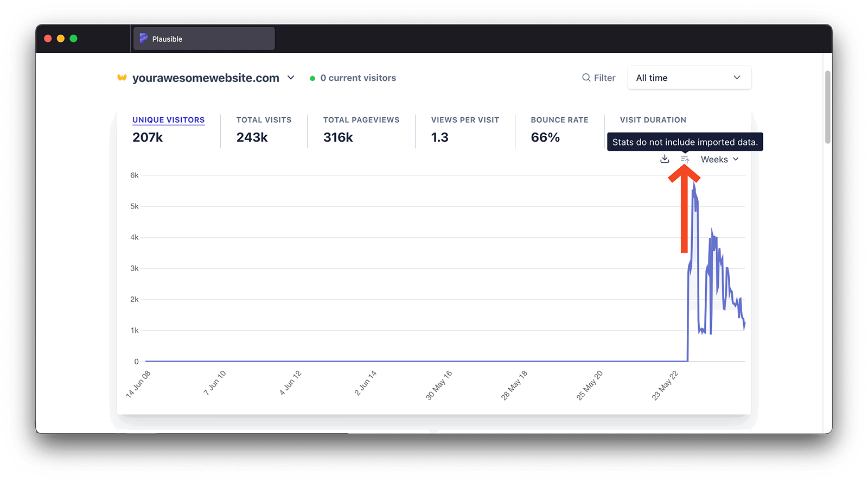Click the yellow site favicon
Image resolution: width=868 pixels, height=481 pixels.
tap(122, 78)
